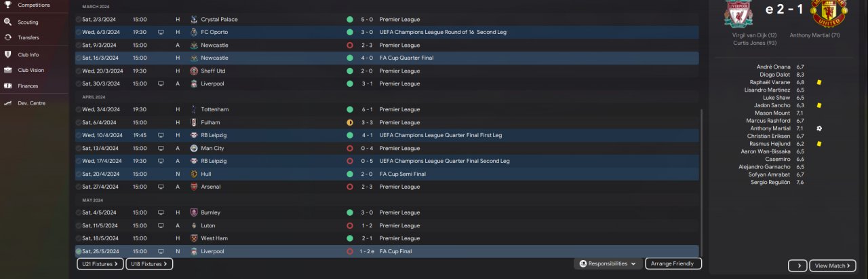868x279 pixels.
Task: Click the Dev. Centre sidebar icon
Action: [7, 103]
